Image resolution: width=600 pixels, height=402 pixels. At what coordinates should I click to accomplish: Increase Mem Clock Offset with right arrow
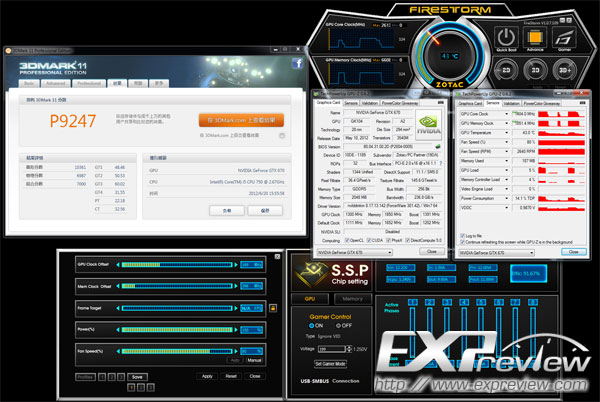click(x=236, y=286)
